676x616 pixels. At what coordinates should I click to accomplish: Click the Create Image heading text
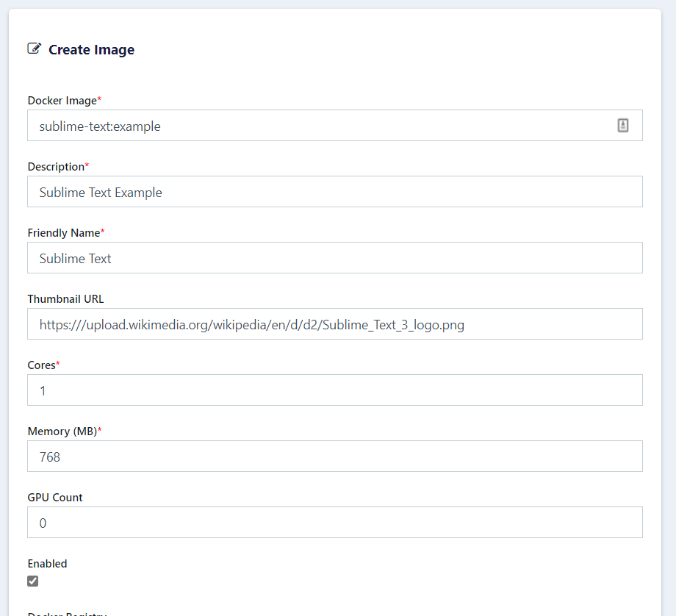coord(91,50)
